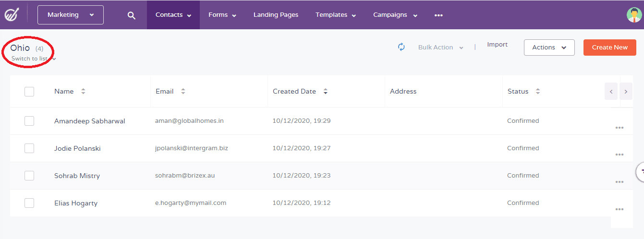
Task: Open row options for Elias Hogarty
Action: click(619, 209)
